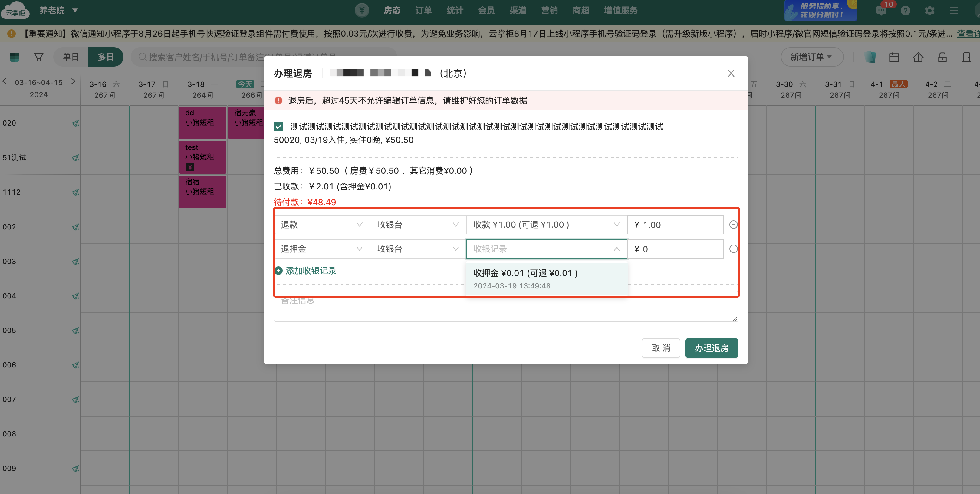Open the help question mark icon

tap(906, 11)
